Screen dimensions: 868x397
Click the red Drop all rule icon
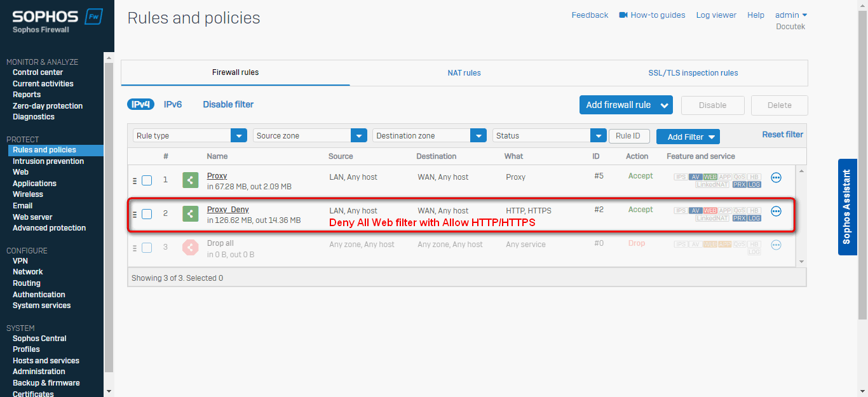coord(190,247)
